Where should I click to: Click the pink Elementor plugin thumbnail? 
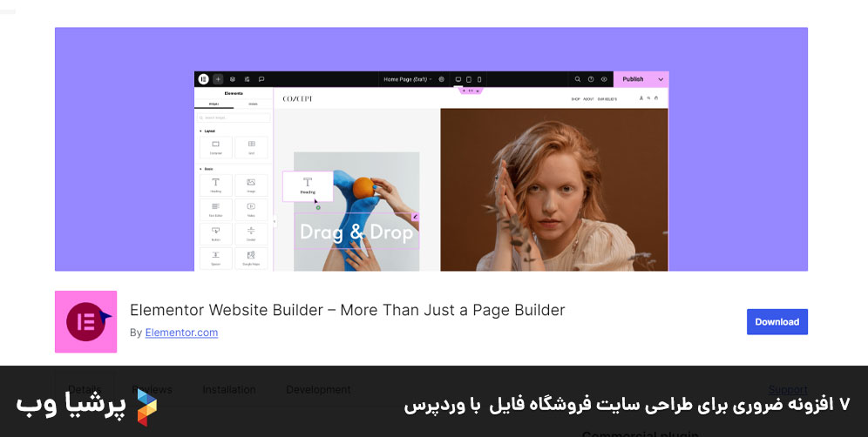85,322
